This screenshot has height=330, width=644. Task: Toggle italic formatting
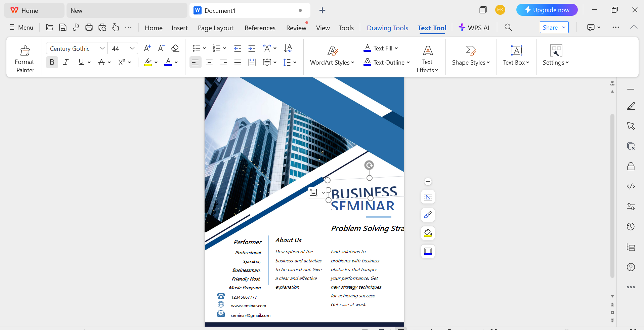[x=66, y=62]
